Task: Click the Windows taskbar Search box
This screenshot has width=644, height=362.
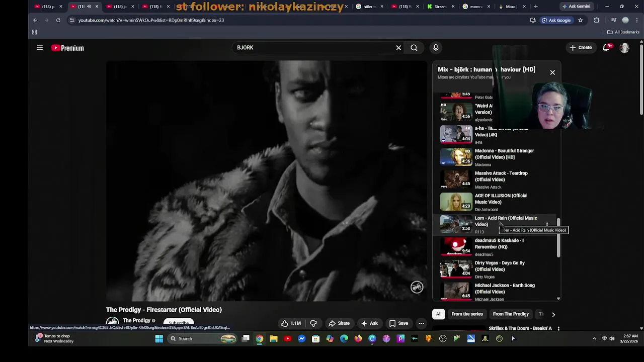Action: [x=203, y=339]
